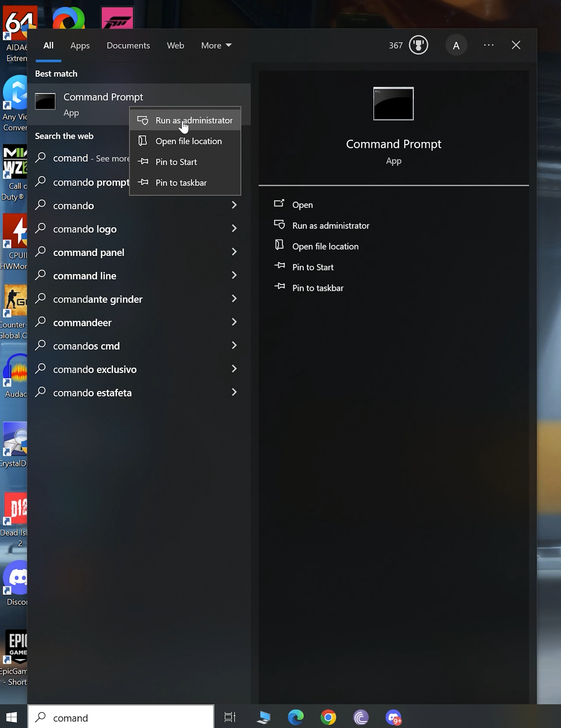Viewport: 561px width, 728px height.
Task: Expand the comando exclusivo suggestion arrow
Action: tap(234, 368)
